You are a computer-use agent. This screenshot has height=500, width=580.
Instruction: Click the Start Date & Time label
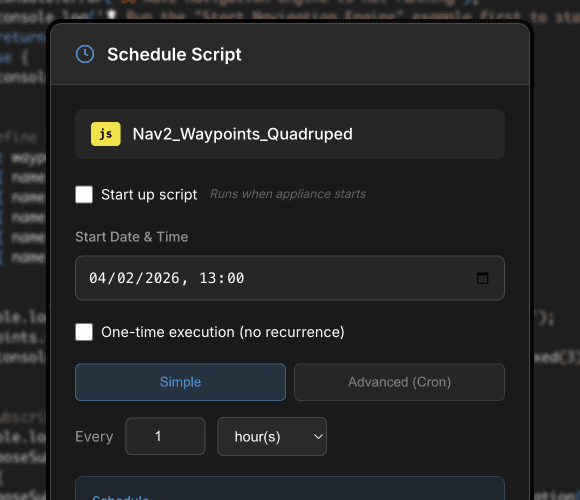(x=132, y=237)
